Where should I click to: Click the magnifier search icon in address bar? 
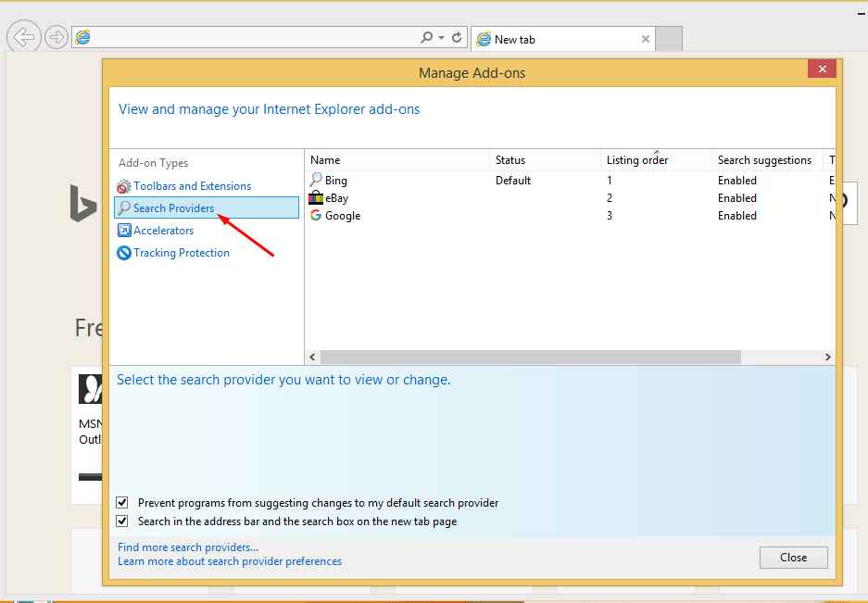coord(426,37)
